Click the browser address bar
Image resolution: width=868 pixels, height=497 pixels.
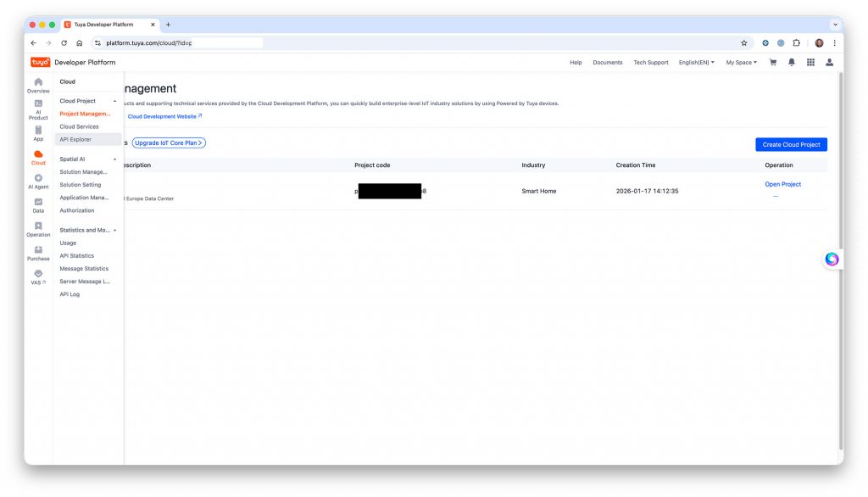coord(424,42)
